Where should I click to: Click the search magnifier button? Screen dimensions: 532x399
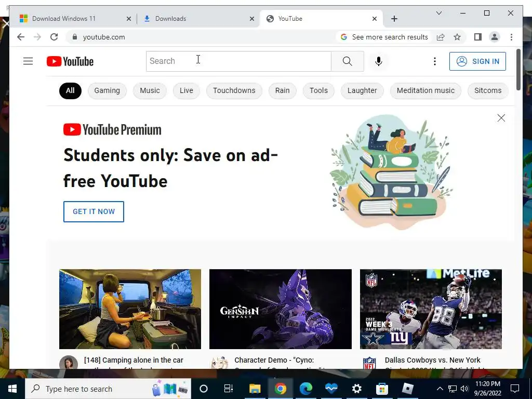point(348,61)
